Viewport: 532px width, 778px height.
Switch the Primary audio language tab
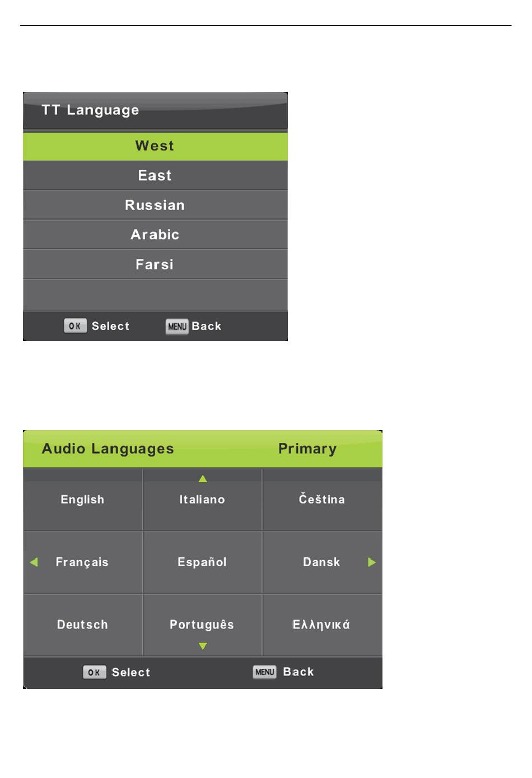point(307,449)
